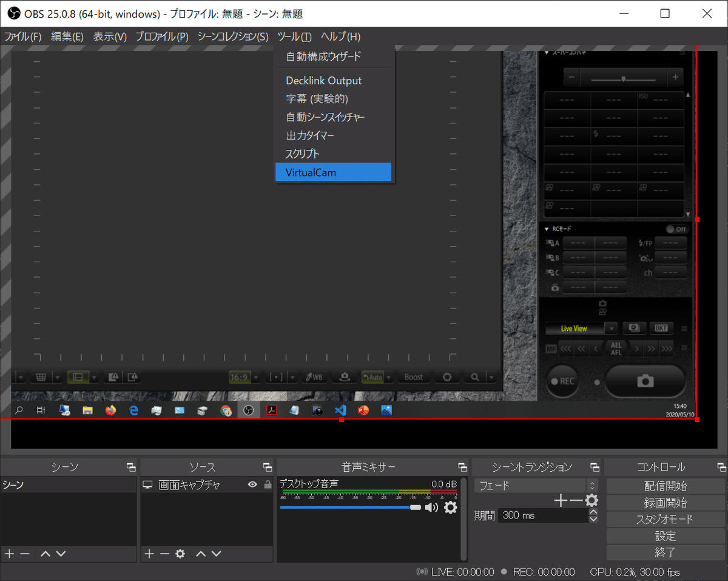Collapse the RCモード section triangle in preview
The width and height of the screenshot is (728, 581).
[x=547, y=229]
